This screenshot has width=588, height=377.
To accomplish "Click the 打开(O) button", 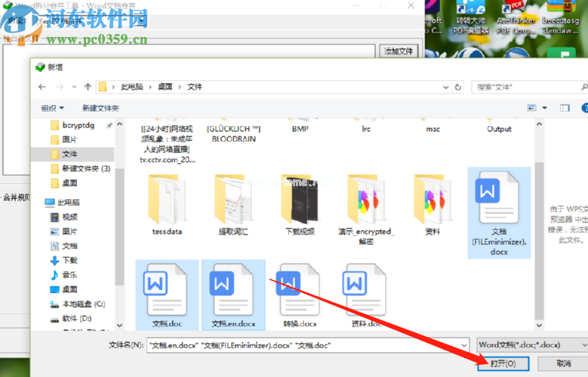I will pos(503,363).
